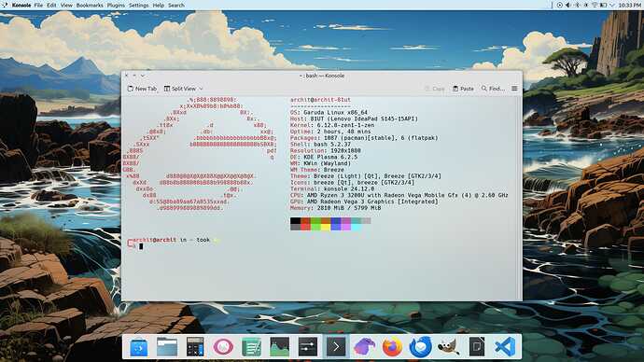
Task: Click the 'Shell: bash 5.2.37' line
Action: pyautogui.click(x=320, y=144)
